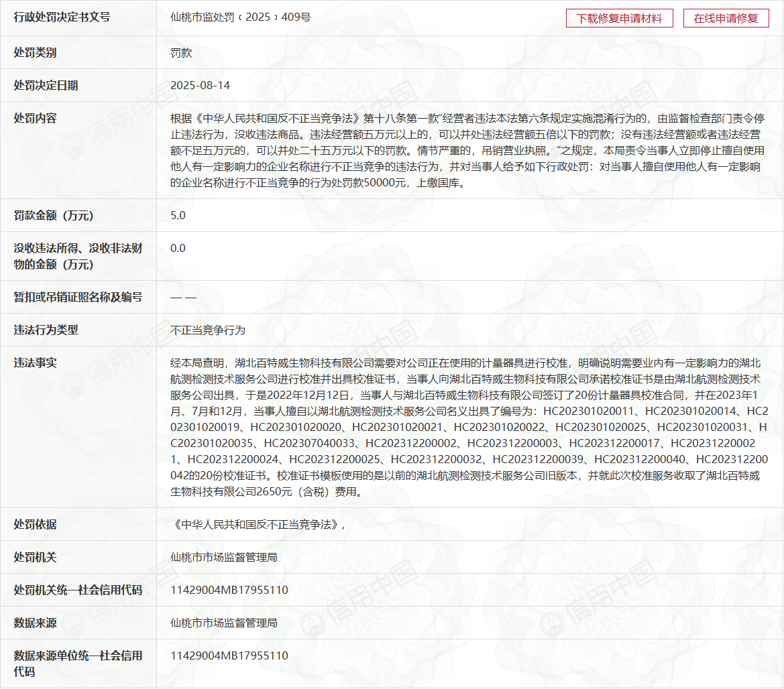Click the 下载修复申请材料 button
The width and height of the screenshot is (784, 689).
tap(619, 18)
